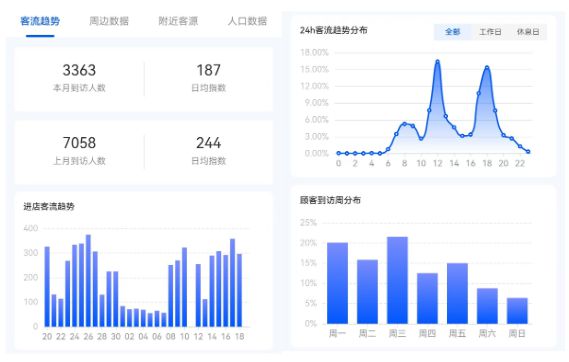Viewport: 569px width, 362px height.
Task: Click the 18.00% axis label
Action: 314,53
